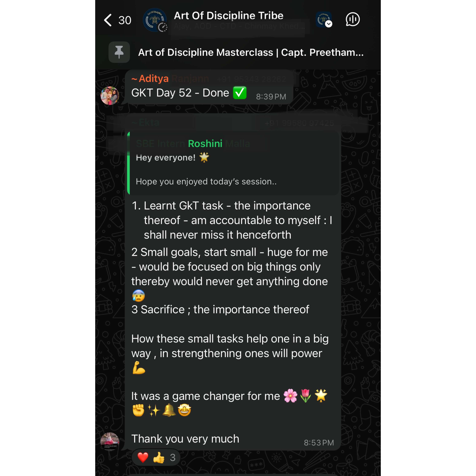Tap the pin icon on pinned message
The width and height of the screenshot is (476, 476).
click(119, 52)
